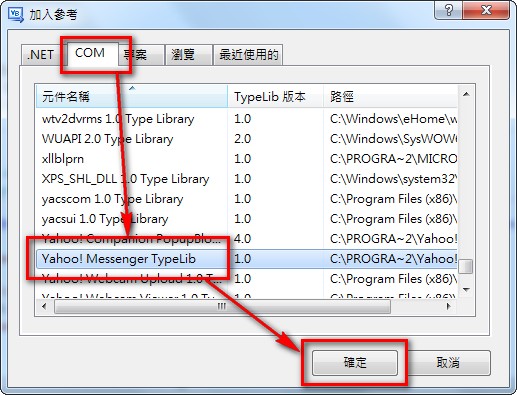Click the 取消 button
The height and width of the screenshot is (395, 517).
[x=448, y=362]
